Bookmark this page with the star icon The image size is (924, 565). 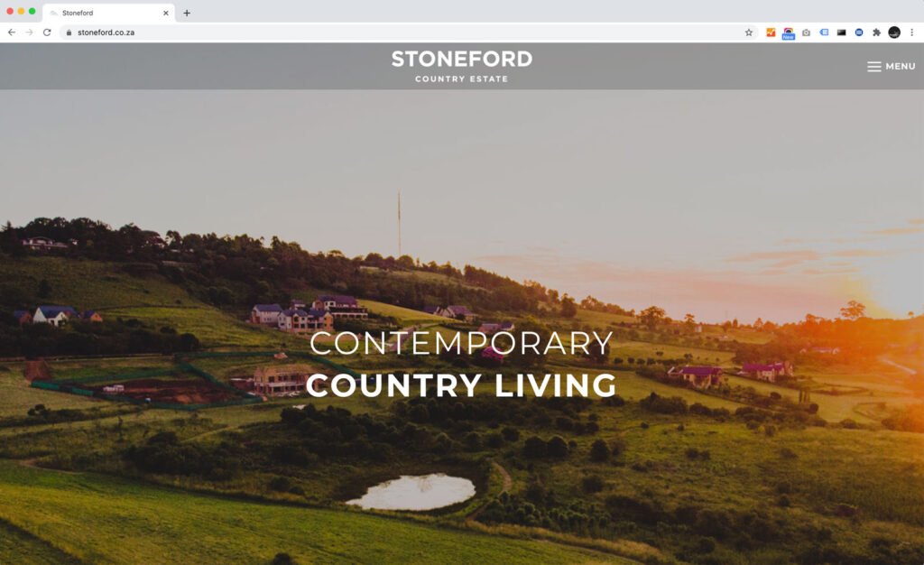pos(748,32)
